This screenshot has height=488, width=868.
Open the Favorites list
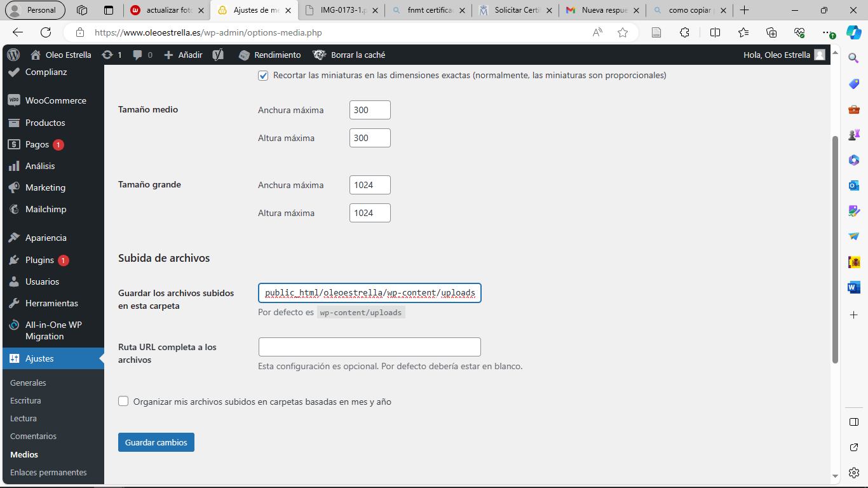743,32
